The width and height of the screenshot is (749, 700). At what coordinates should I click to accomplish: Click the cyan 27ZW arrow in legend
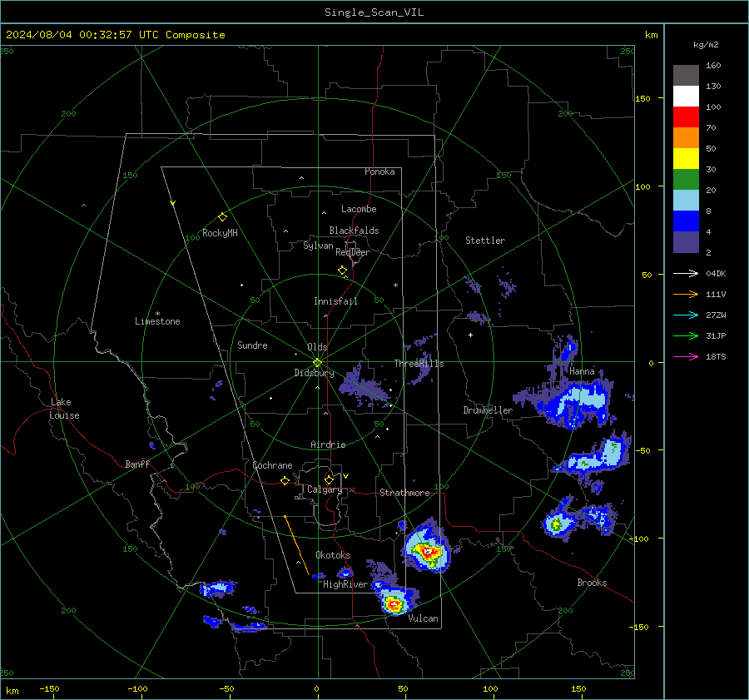coord(686,315)
